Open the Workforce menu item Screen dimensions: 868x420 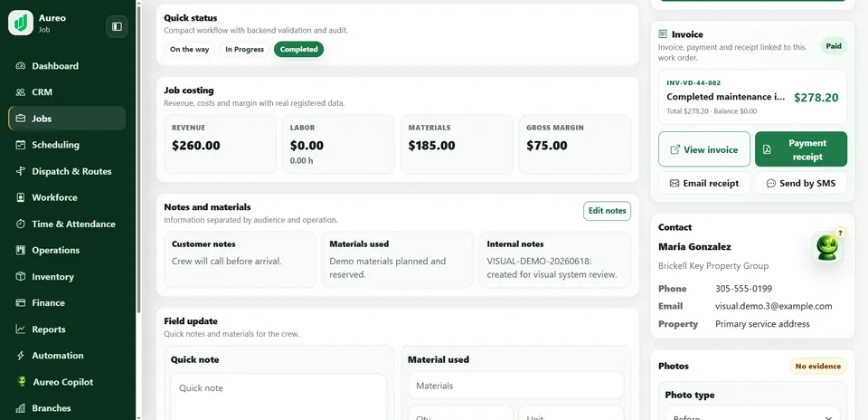[67, 197]
